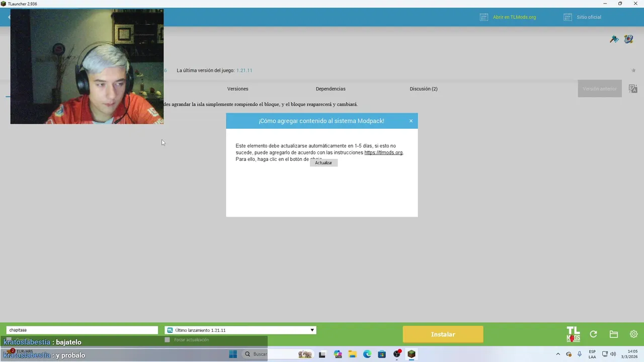The width and height of the screenshot is (644, 362).
Task: Open the Sitio oficial link
Action: (589, 17)
